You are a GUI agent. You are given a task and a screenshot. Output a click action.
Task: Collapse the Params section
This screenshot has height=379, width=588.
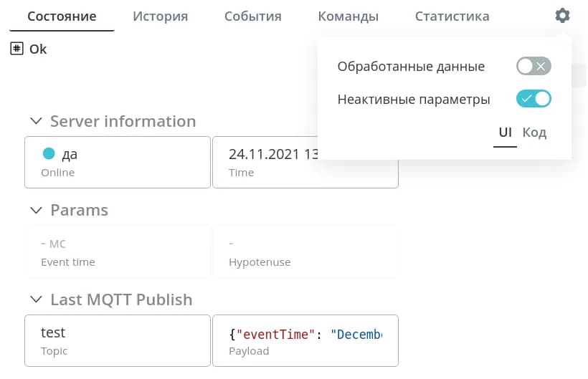(36, 211)
